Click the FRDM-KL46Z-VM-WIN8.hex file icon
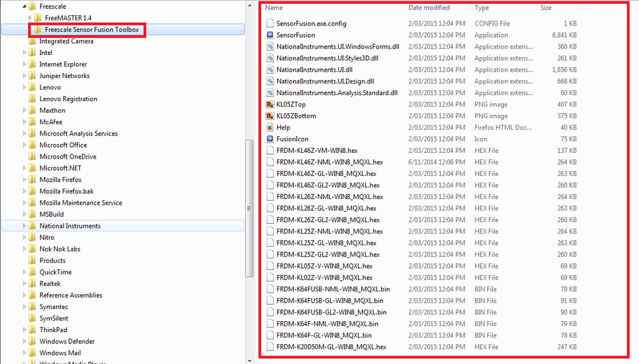This screenshot has width=639, height=364. [270, 150]
